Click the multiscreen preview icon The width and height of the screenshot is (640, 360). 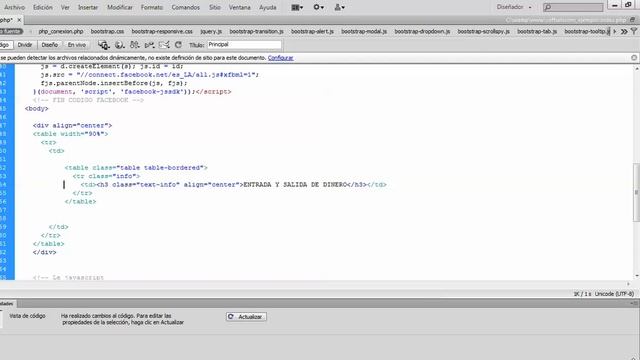click(104, 45)
